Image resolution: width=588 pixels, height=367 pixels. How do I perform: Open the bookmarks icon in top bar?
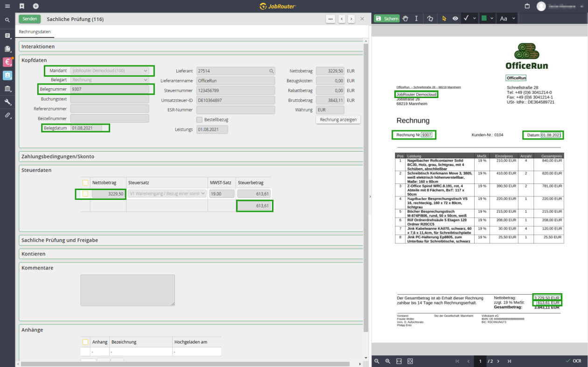click(x=22, y=6)
